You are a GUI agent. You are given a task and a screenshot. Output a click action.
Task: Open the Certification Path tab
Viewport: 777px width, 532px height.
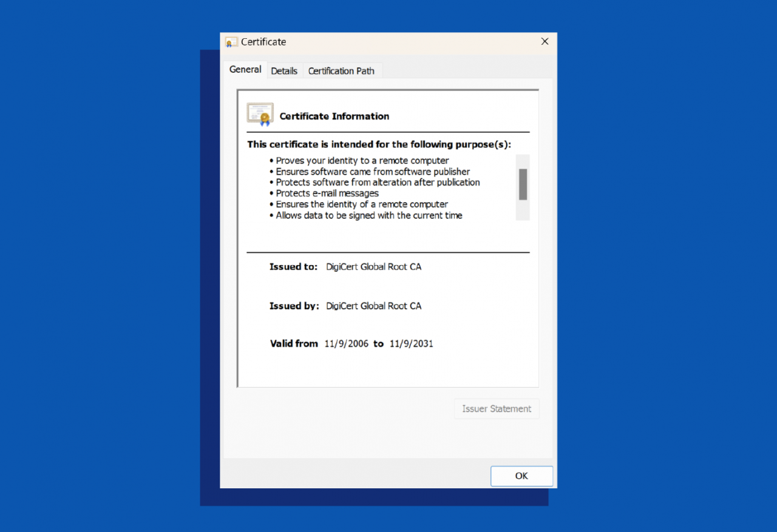(x=342, y=70)
